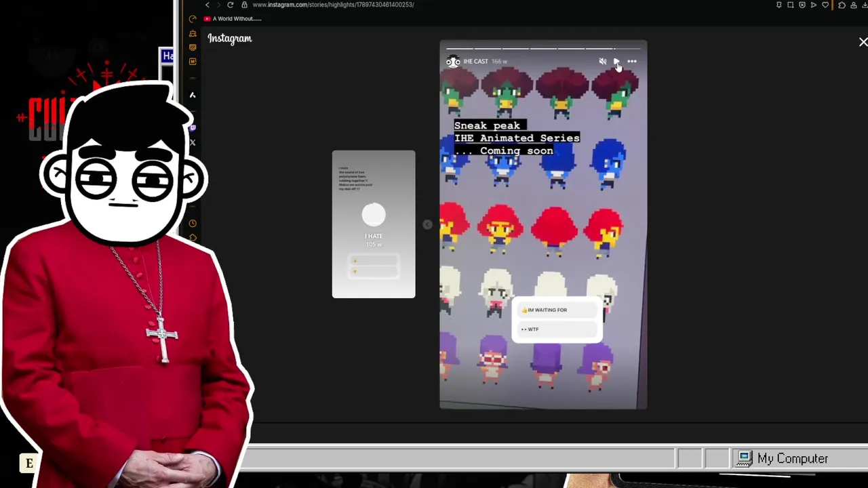Viewport: 868px width, 488px height.
Task: Jump using the first story progress segment
Action: click(458, 49)
